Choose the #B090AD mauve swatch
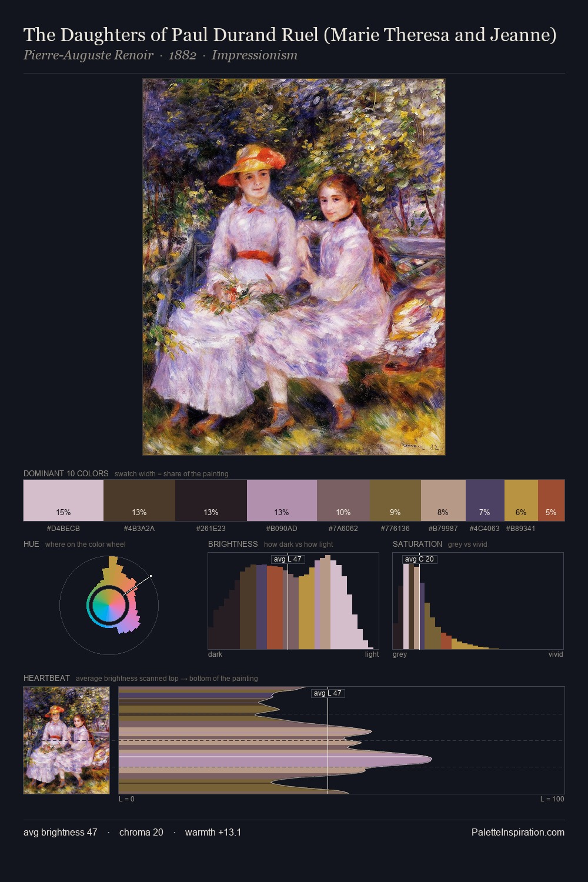Image resolution: width=588 pixels, height=882 pixels. (282, 500)
